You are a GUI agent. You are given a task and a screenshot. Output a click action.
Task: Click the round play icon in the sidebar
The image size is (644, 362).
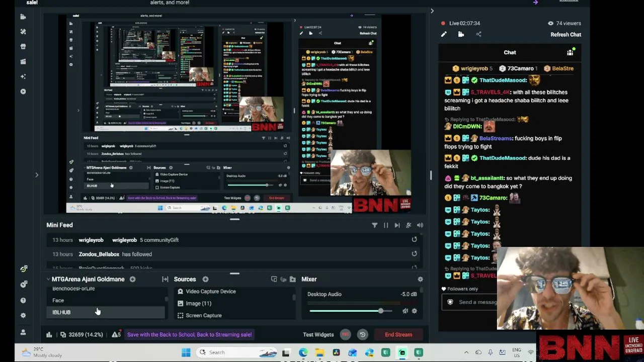[23, 92]
